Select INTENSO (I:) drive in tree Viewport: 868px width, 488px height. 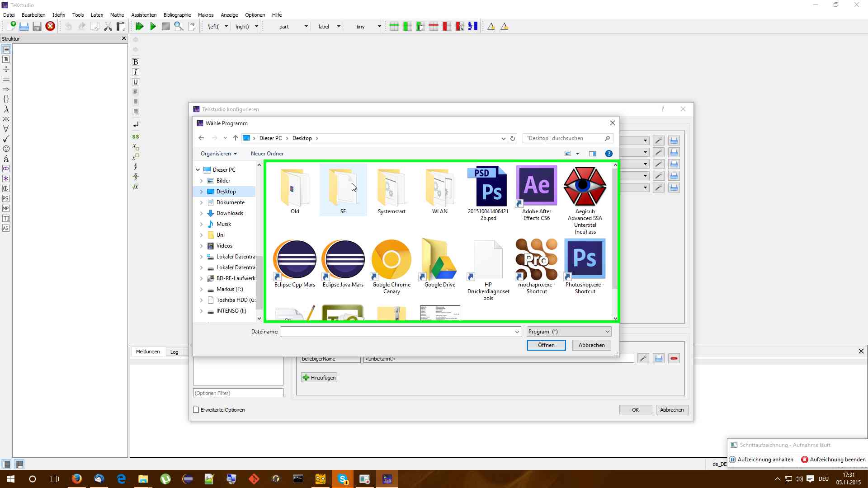231,311
